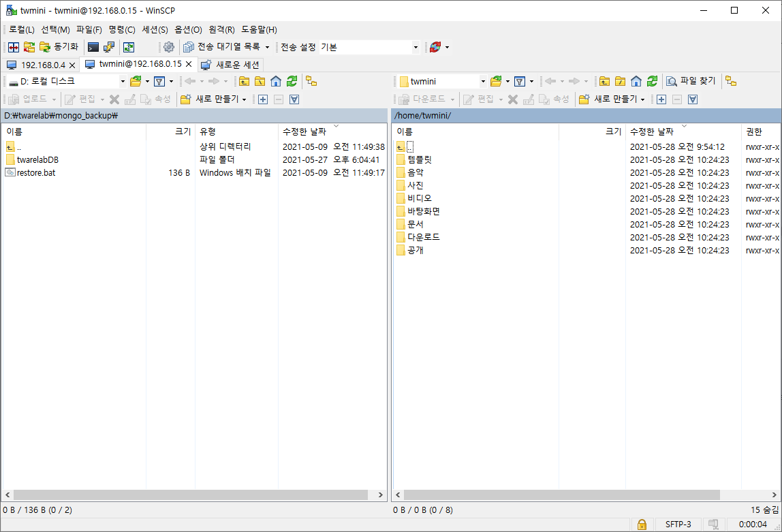Click the 파일 찾기 find files button

coord(691,81)
